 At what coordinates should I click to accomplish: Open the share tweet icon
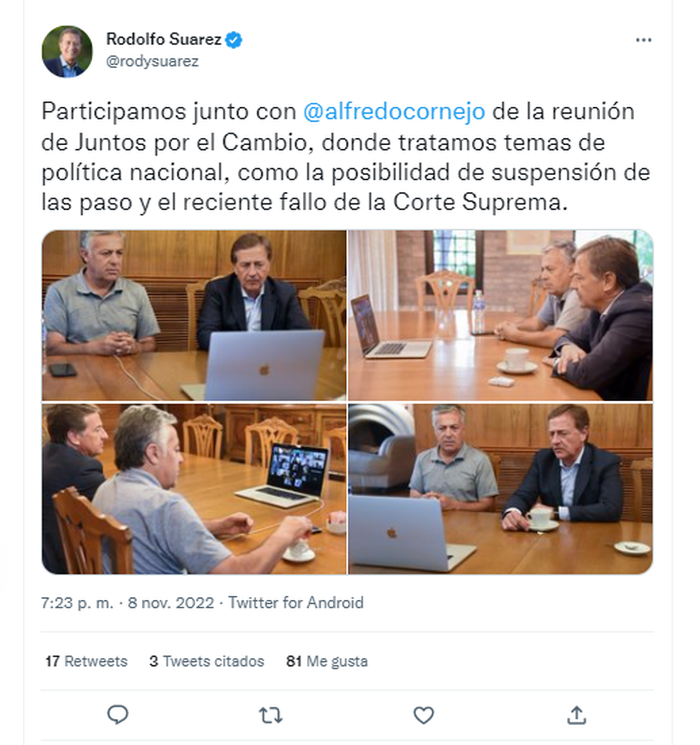point(576,715)
